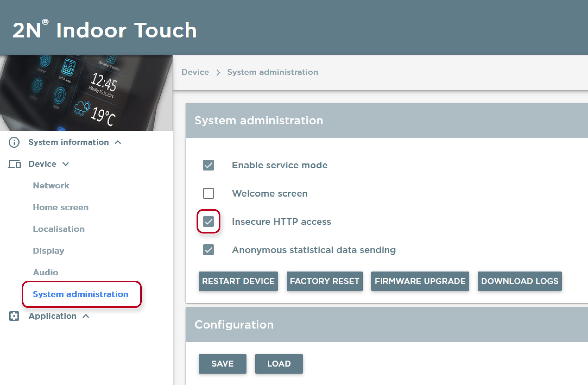Toggle Insecure HTTP access checkbox
The width and height of the screenshot is (588, 385).
208,222
